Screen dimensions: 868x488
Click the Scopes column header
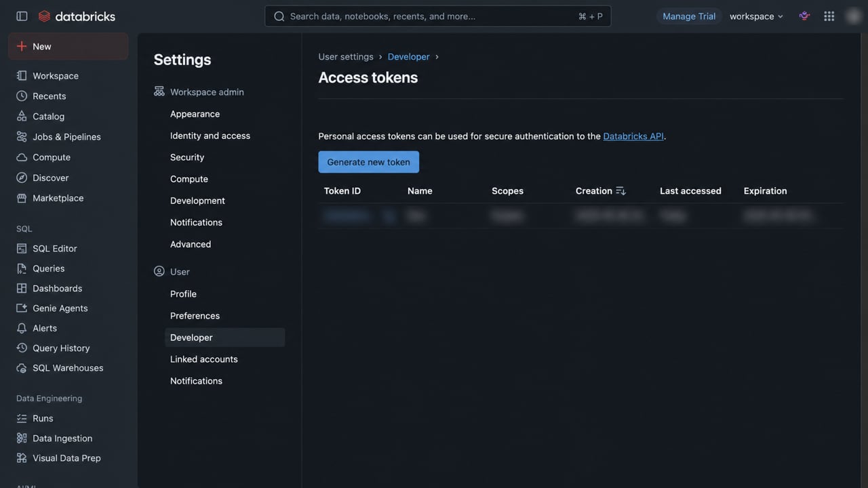tap(507, 191)
